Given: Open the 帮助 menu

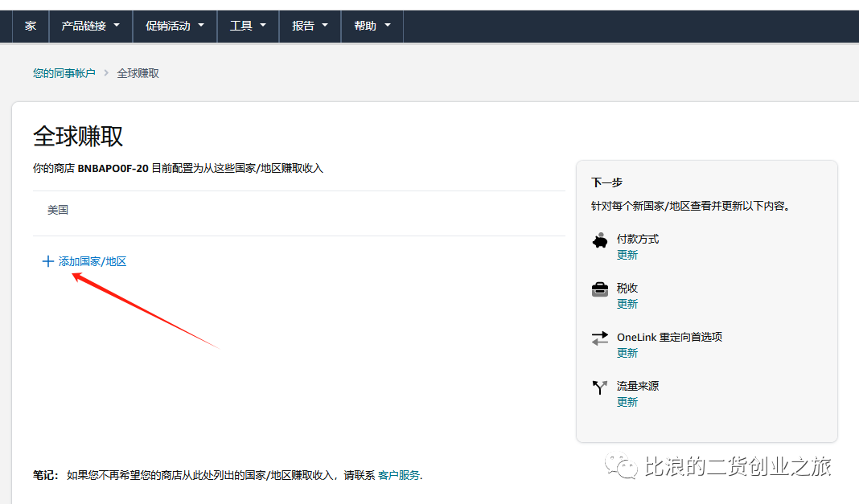Looking at the screenshot, I should pyautogui.click(x=372, y=26).
